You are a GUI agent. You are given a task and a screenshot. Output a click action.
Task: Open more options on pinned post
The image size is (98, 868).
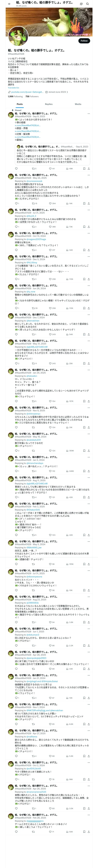coord(89,114)
